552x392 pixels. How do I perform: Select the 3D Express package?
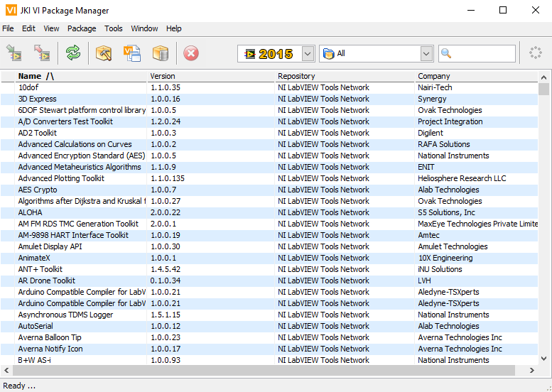coord(269,99)
